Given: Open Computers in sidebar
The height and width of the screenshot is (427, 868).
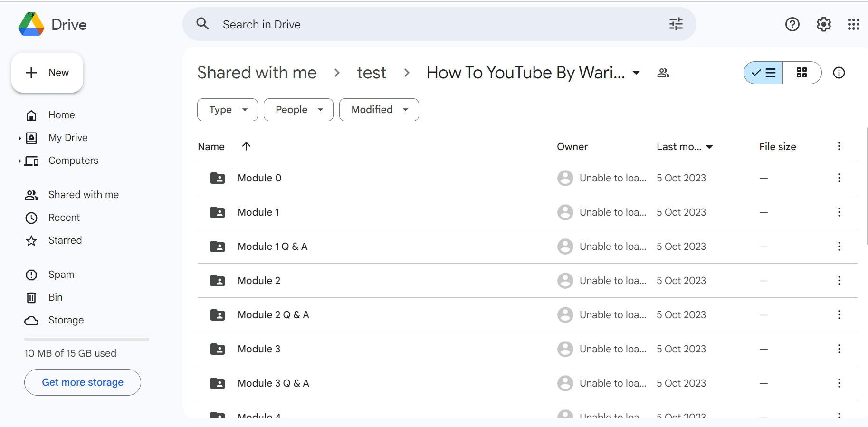Looking at the screenshot, I should pos(73,161).
